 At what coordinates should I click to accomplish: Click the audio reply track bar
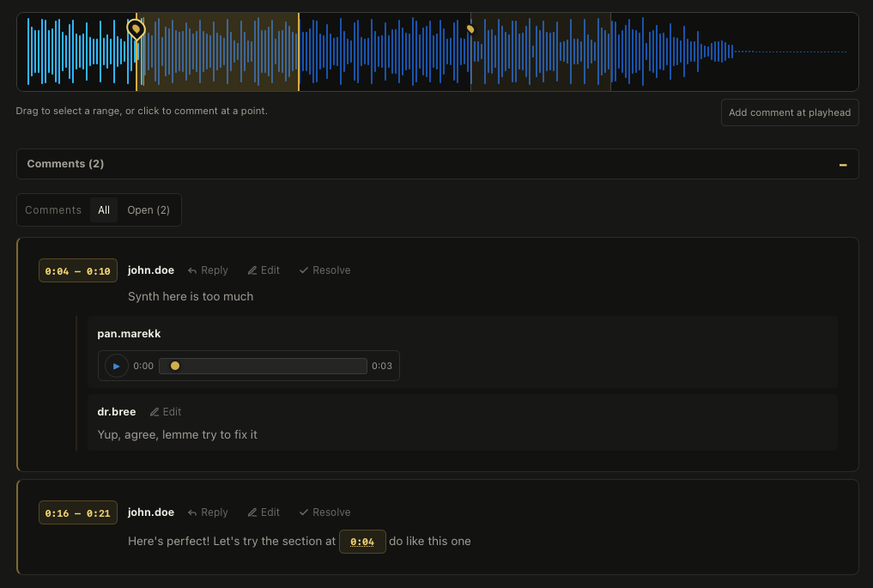point(263,366)
